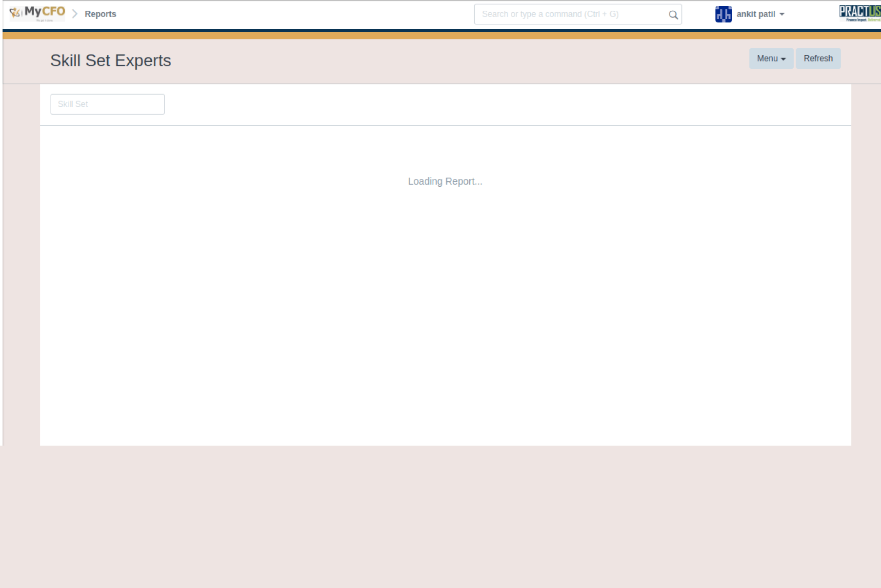Click blank filter bar right of Skill Set
Image resolution: width=881 pixels, height=588 pixels.
488,104
